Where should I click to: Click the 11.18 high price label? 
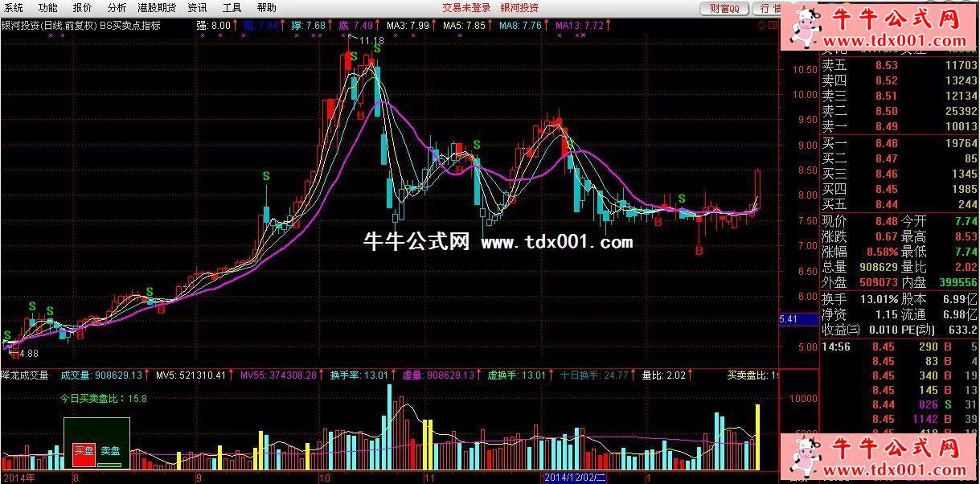[x=371, y=40]
